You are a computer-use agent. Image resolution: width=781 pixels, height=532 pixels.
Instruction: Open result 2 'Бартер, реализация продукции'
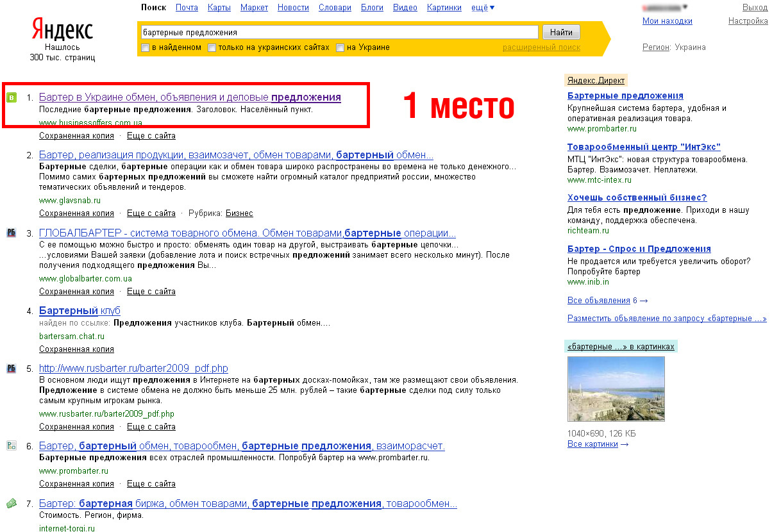(x=236, y=155)
